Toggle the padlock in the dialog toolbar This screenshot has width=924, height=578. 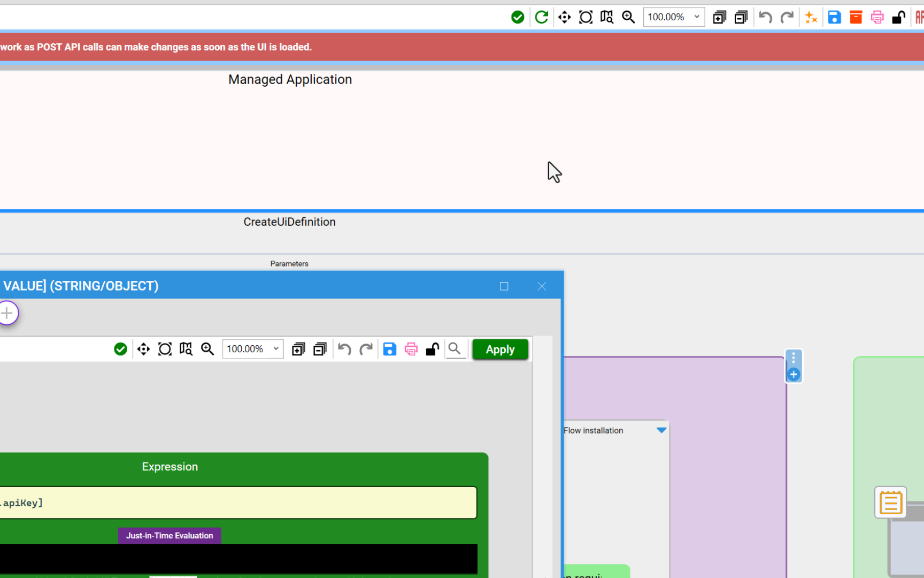point(432,349)
